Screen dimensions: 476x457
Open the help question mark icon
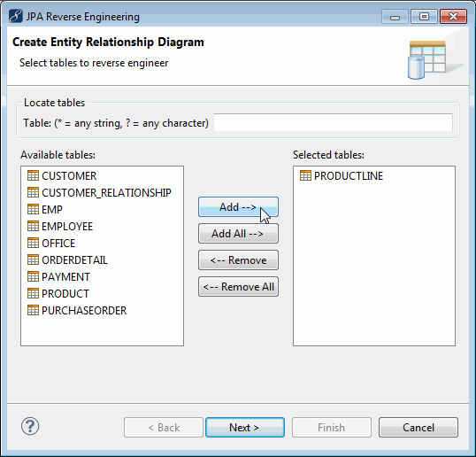(30, 426)
